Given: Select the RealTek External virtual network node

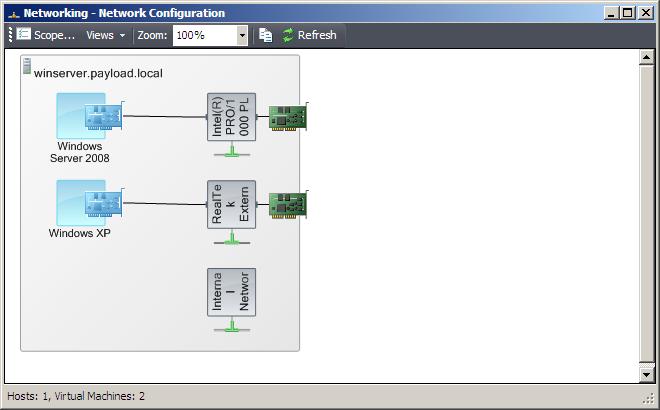Looking at the screenshot, I should click(x=231, y=205).
